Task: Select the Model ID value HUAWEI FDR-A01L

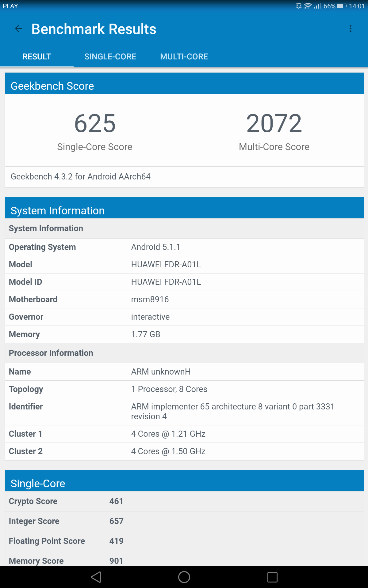Action: click(166, 282)
